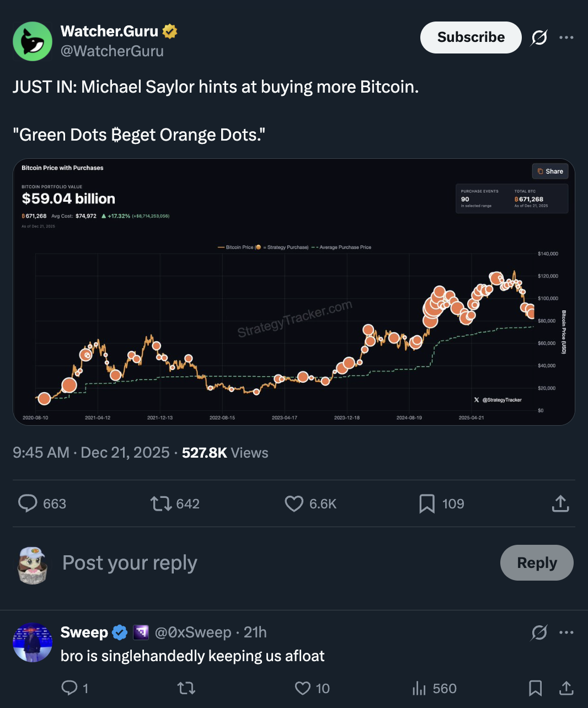
Task: Bookmark the Watcher.Guru tweet
Action: (427, 503)
